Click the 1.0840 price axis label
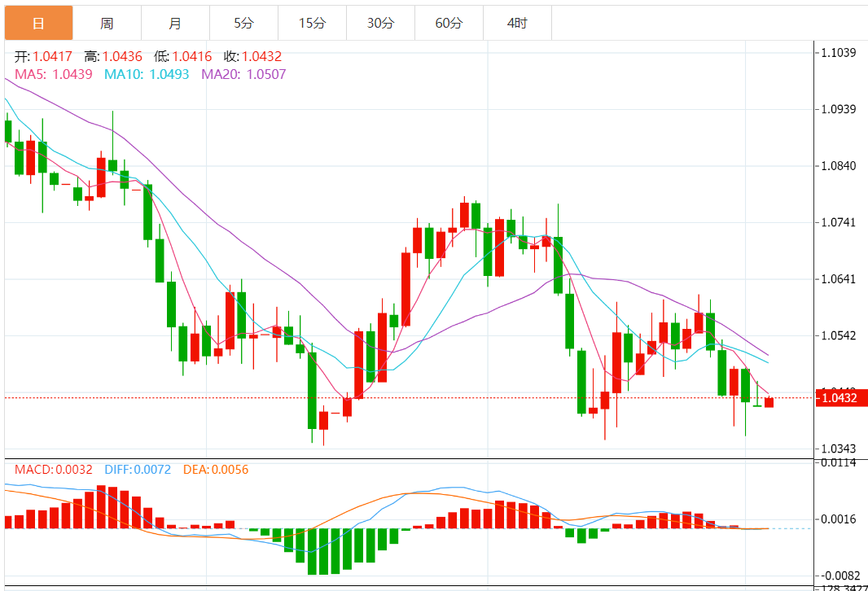868x591 pixels. (x=838, y=166)
